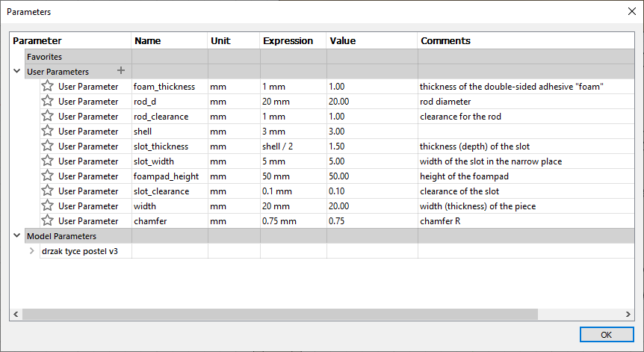This screenshot has width=644, height=352.
Task: Star the foampad_height parameter row
Action: tap(48, 176)
